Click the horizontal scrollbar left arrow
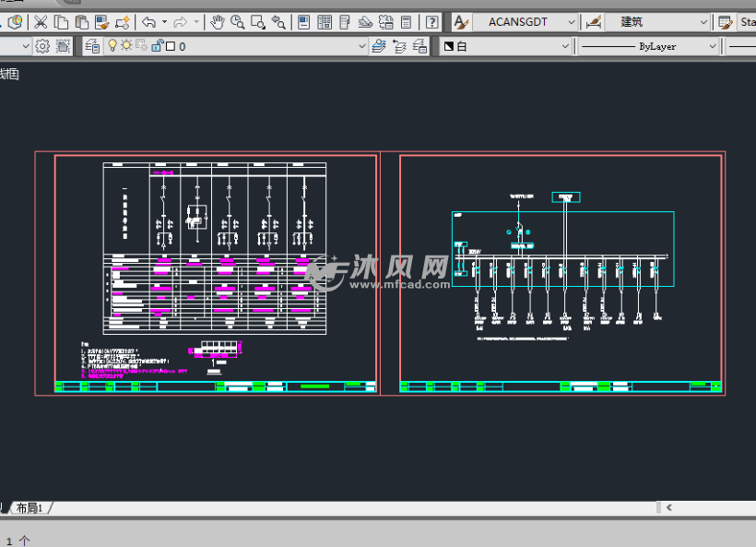The height and width of the screenshot is (547, 756). coord(668,507)
